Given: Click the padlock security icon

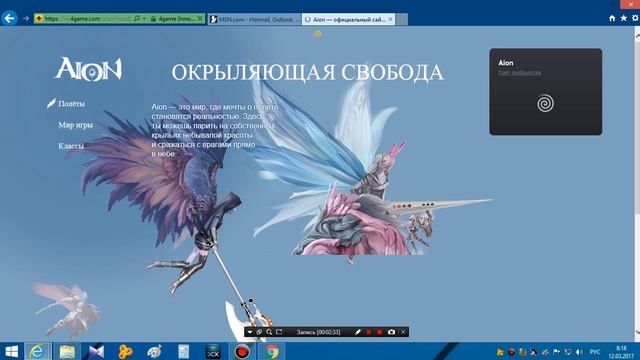Looking at the screenshot, I should coord(153,19).
